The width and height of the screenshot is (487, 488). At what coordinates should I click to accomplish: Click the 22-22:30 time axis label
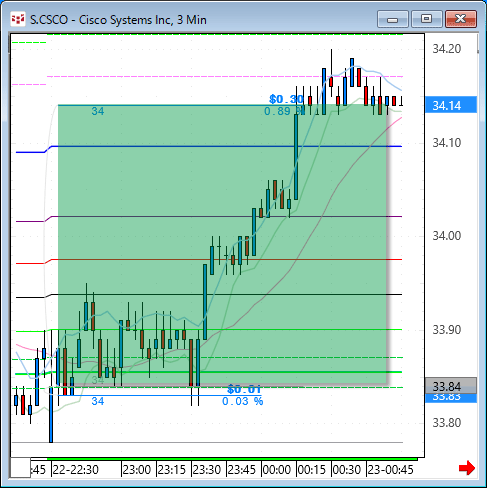pyautogui.click(x=76, y=470)
